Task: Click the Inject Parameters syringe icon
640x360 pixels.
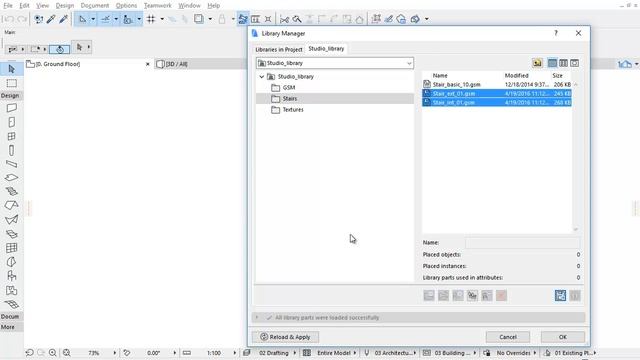Action: (x=63, y=19)
